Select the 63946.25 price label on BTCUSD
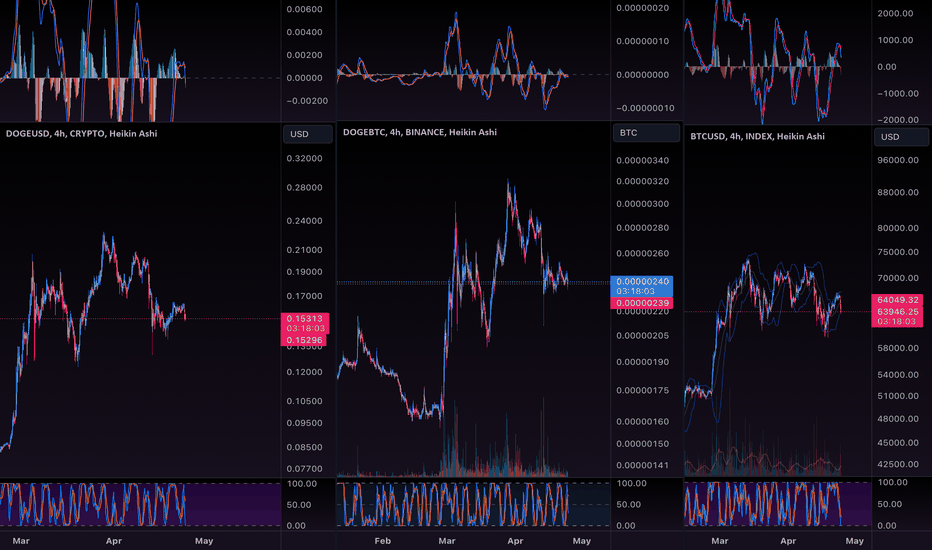Image resolution: width=932 pixels, height=550 pixels. click(898, 311)
